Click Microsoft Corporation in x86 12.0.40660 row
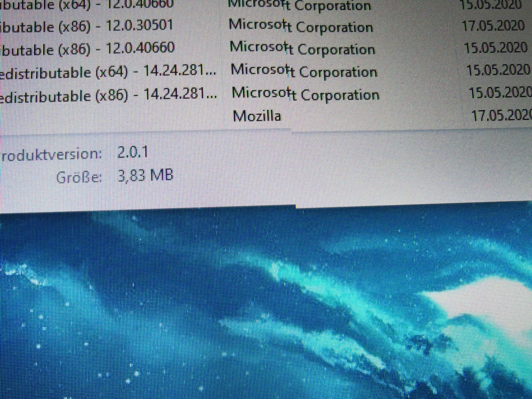 pyautogui.click(x=302, y=49)
